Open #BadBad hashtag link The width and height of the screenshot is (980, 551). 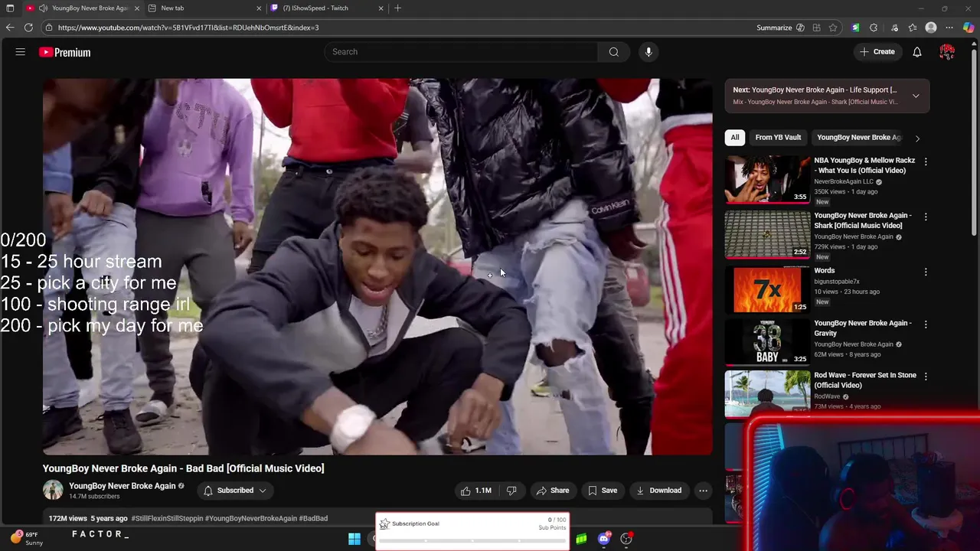pos(313,518)
